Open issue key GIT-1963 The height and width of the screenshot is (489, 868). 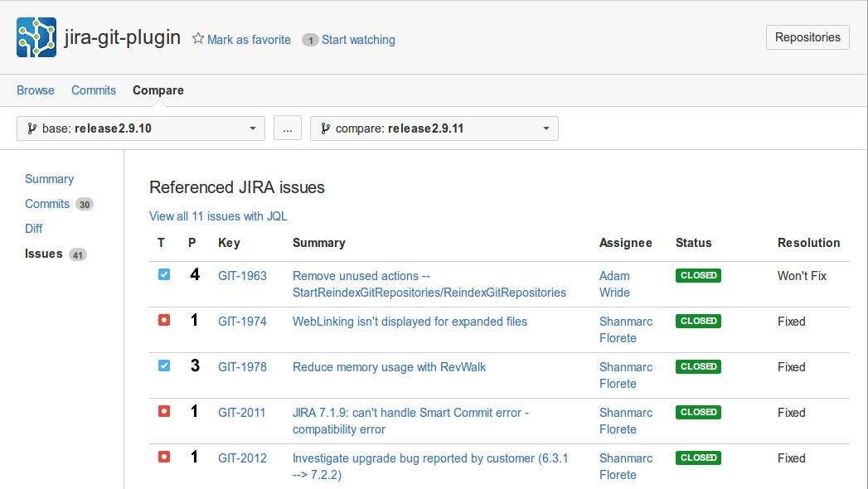click(x=242, y=276)
